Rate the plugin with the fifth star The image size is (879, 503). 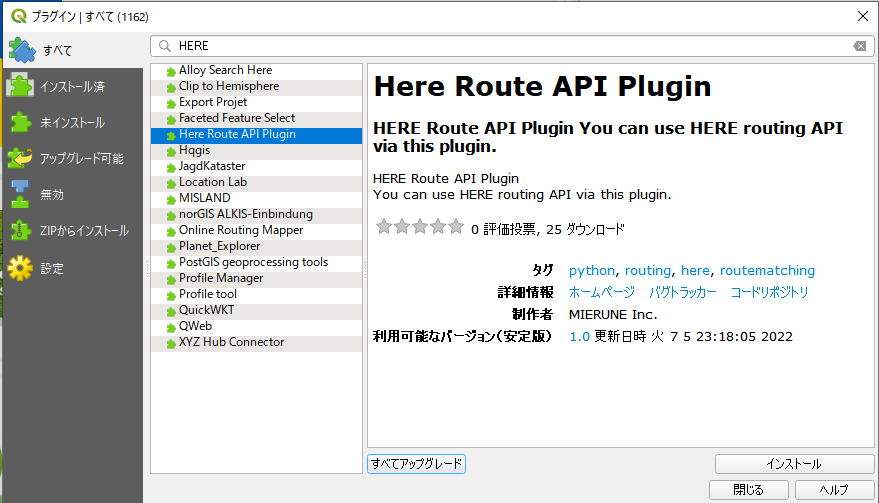tap(456, 227)
